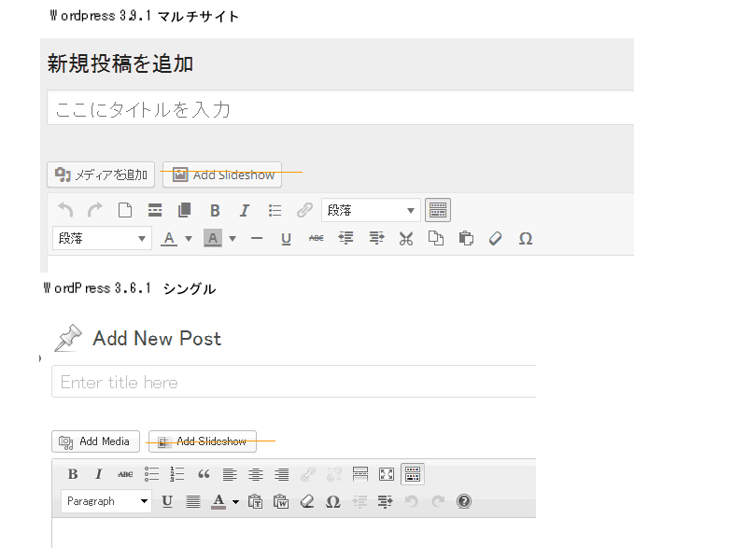
Task: Toggle the toolbar kitchen sink in upper editor
Action: 438,210
